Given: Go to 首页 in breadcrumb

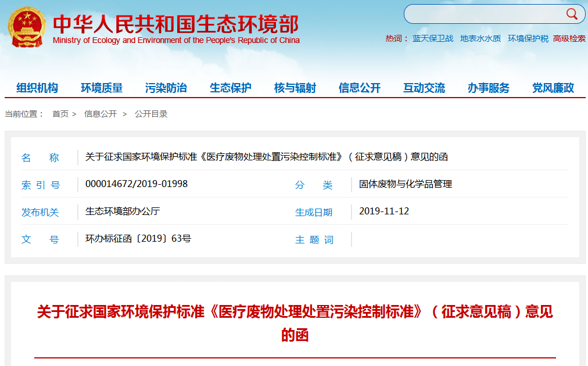Looking at the screenshot, I should tap(60, 114).
